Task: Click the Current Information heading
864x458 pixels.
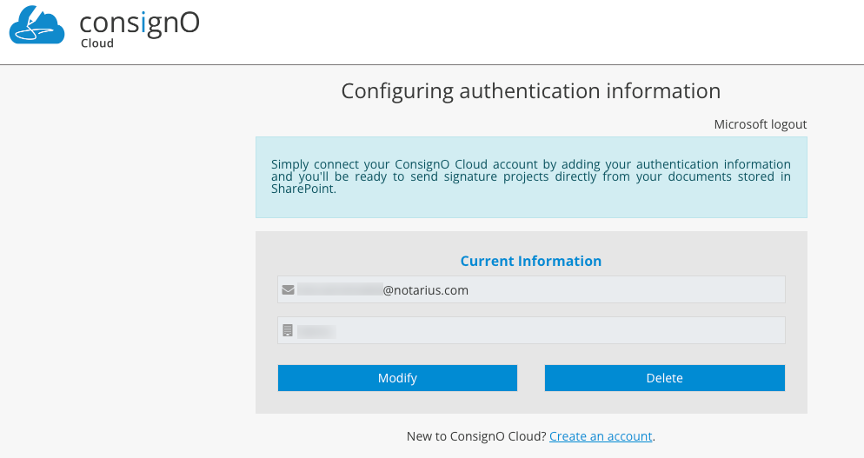Action: (x=530, y=261)
